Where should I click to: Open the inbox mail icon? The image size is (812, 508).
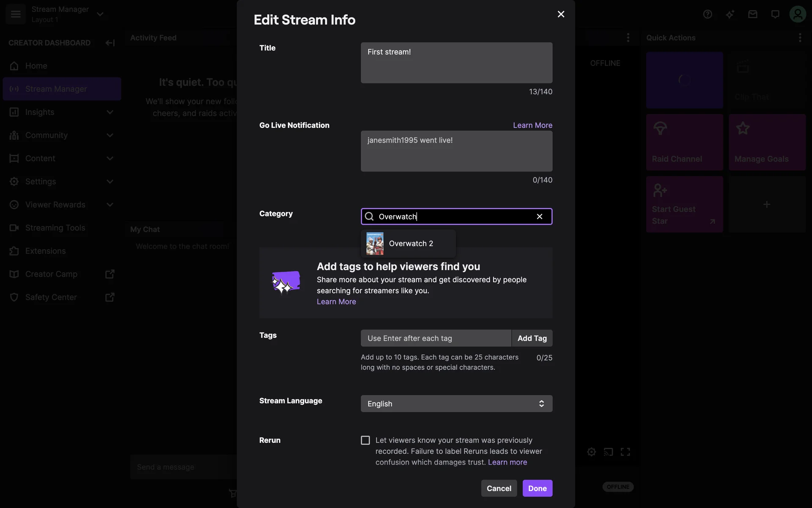[752, 14]
